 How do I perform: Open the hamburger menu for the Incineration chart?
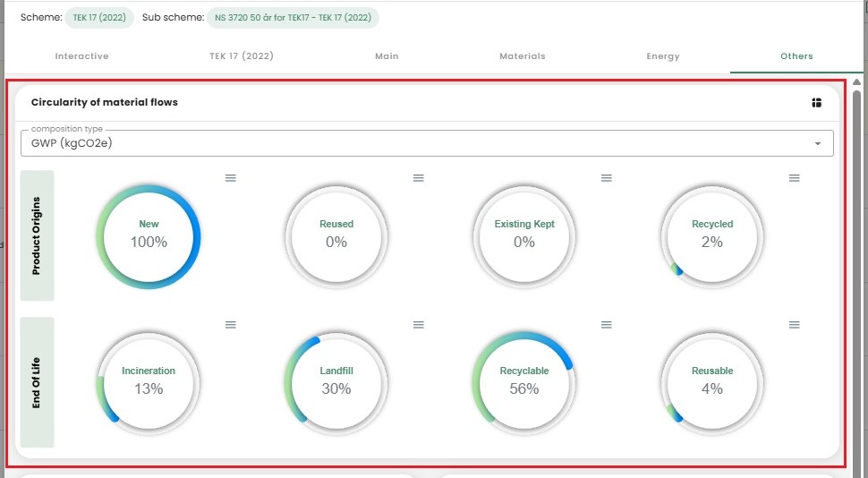point(230,325)
